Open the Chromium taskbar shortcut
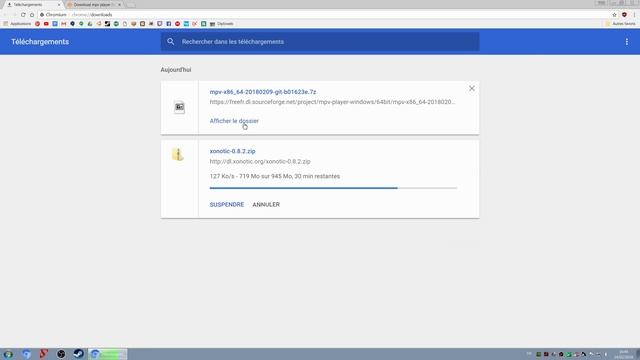Image resolution: width=640 pixels, height=360 pixels. (27, 354)
